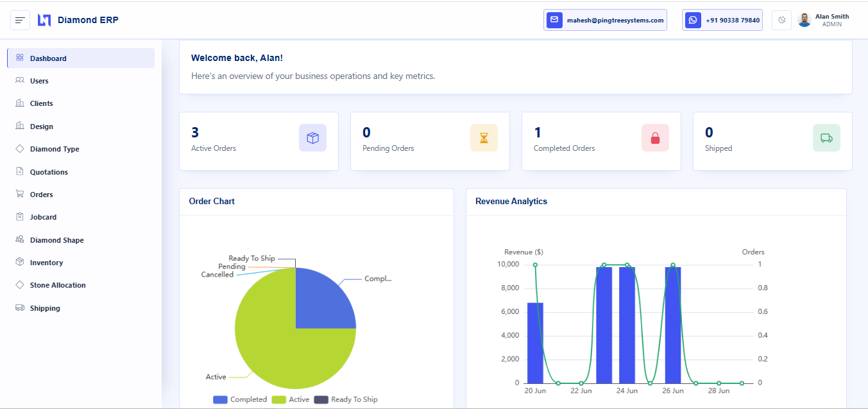The width and height of the screenshot is (868, 409).
Task: Toggle Completed legend in Order Chart
Action: click(x=240, y=399)
